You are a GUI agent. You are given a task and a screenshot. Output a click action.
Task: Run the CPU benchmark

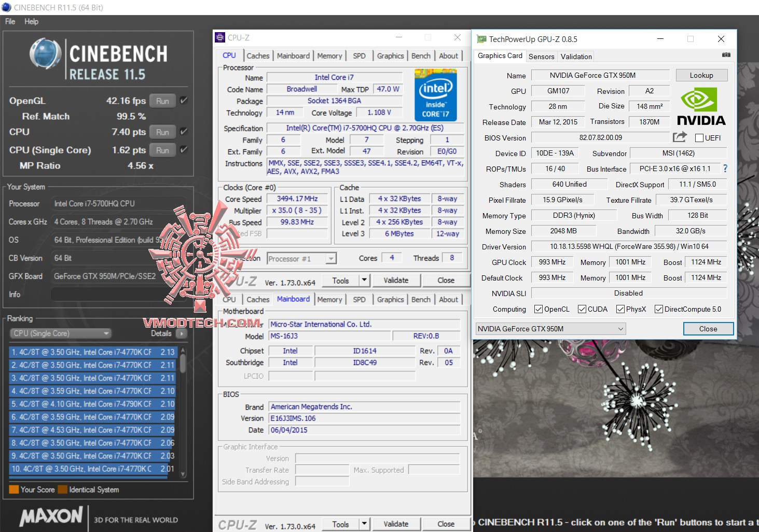(x=162, y=132)
